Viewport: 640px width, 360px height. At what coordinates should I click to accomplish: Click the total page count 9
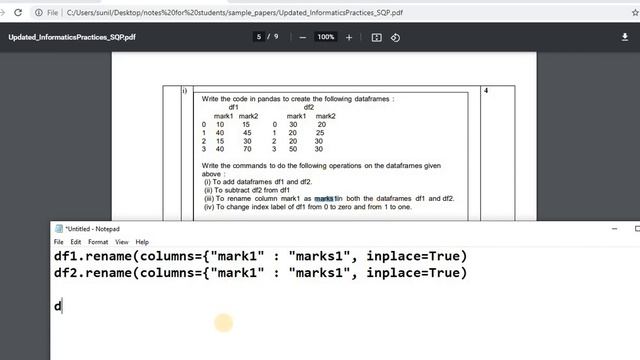click(276, 37)
